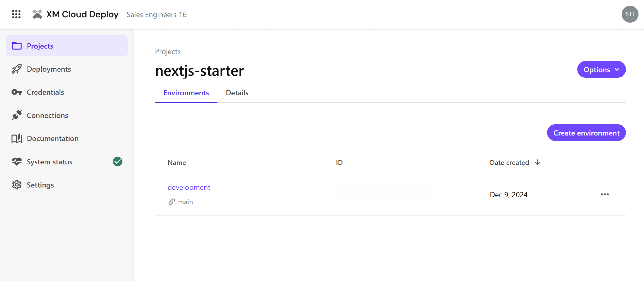Click the XM Cloud Deploy logo
This screenshot has width=644, height=281.
(x=37, y=14)
